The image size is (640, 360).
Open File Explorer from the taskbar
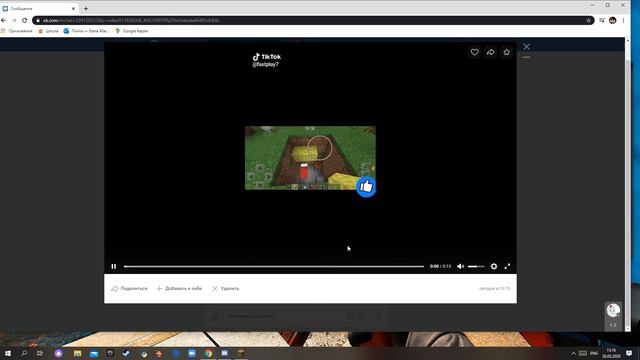78,353
